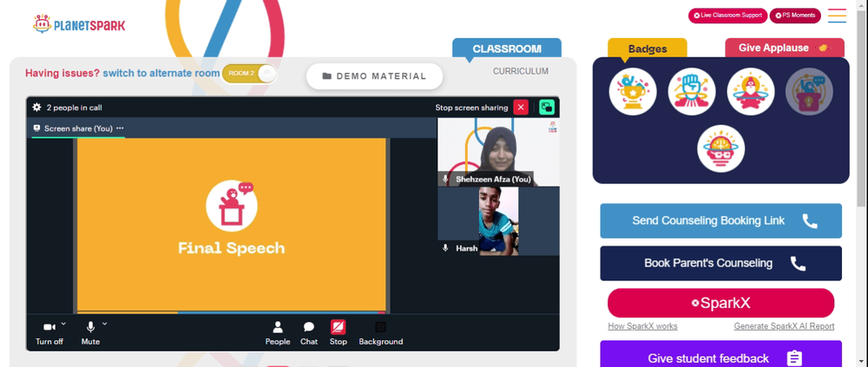Award the raised fist badge
This screenshot has width=868, height=367.
[692, 91]
